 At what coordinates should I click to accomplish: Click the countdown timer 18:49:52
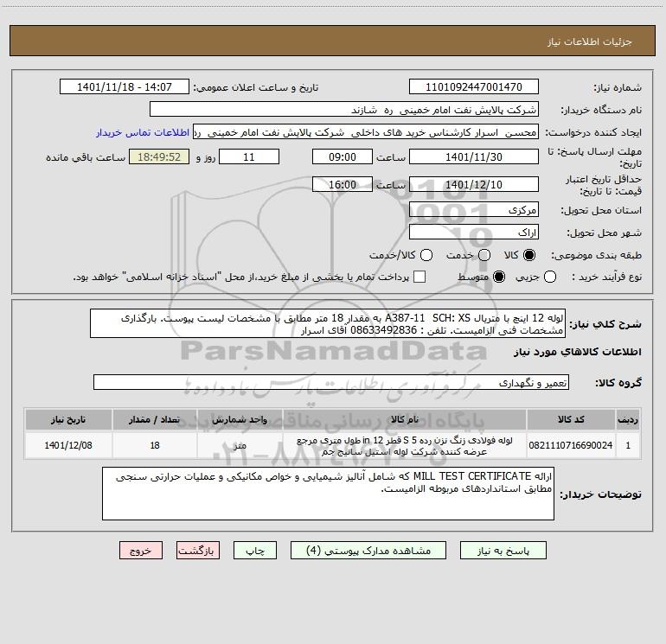159,157
